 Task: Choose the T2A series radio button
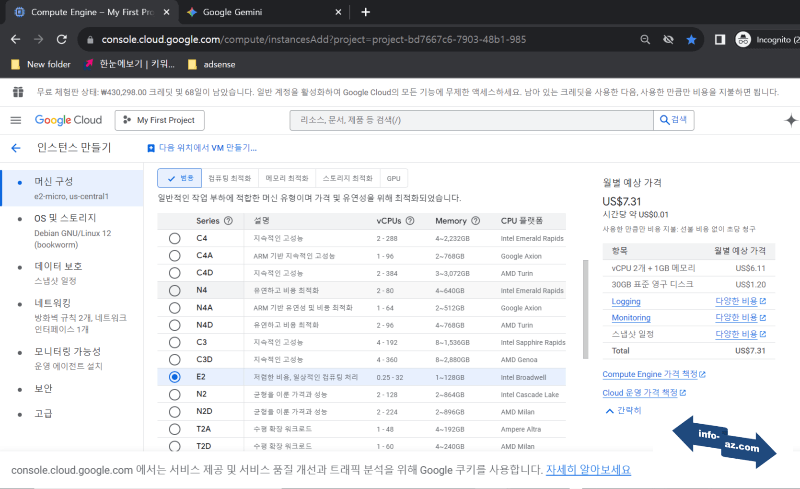(175, 429)
